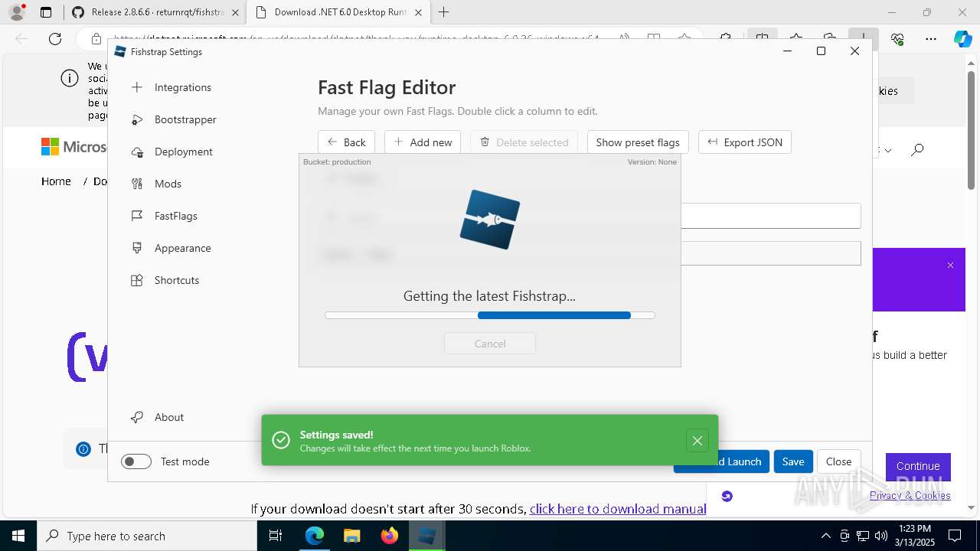
Task: Click the 'click here to download manually' link
Action: click(618, 509)
